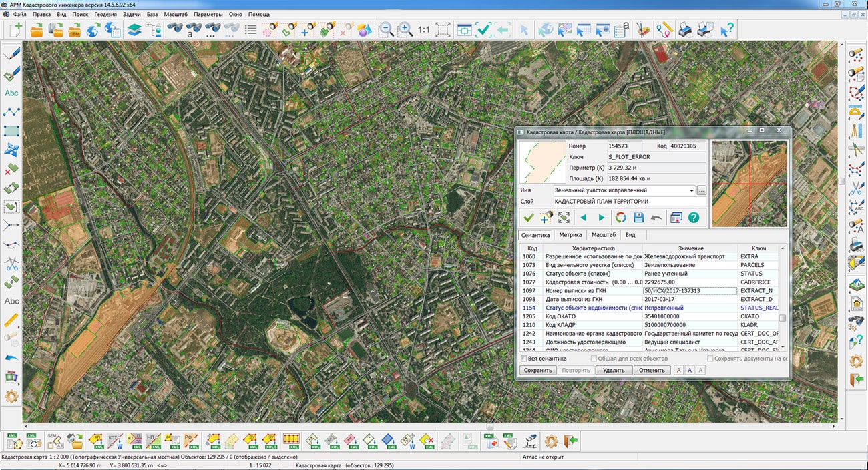Screen dimensions: 868x470
Task: Click the refresh circular arrows icon
Action: 620,218
